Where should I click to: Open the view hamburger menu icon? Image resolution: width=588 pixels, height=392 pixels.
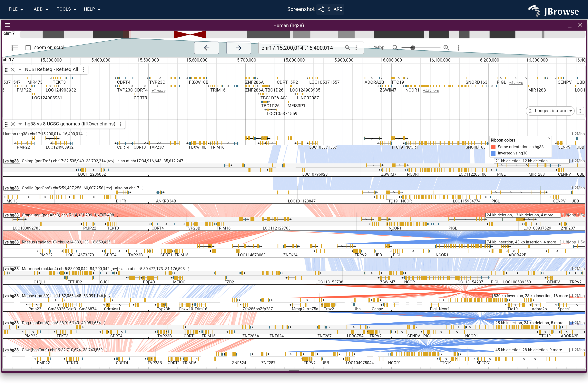tap(8, 25)
